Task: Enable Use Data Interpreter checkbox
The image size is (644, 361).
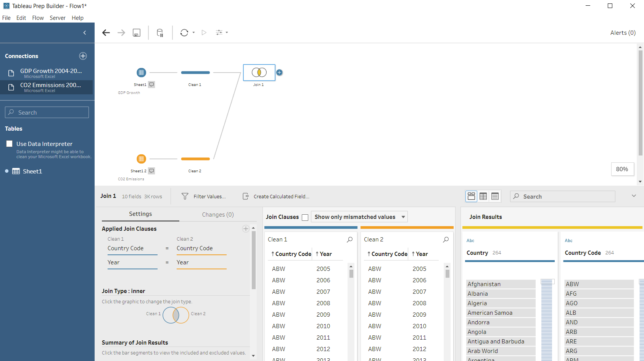Action: pyautogui.click(x=10, y=144)
